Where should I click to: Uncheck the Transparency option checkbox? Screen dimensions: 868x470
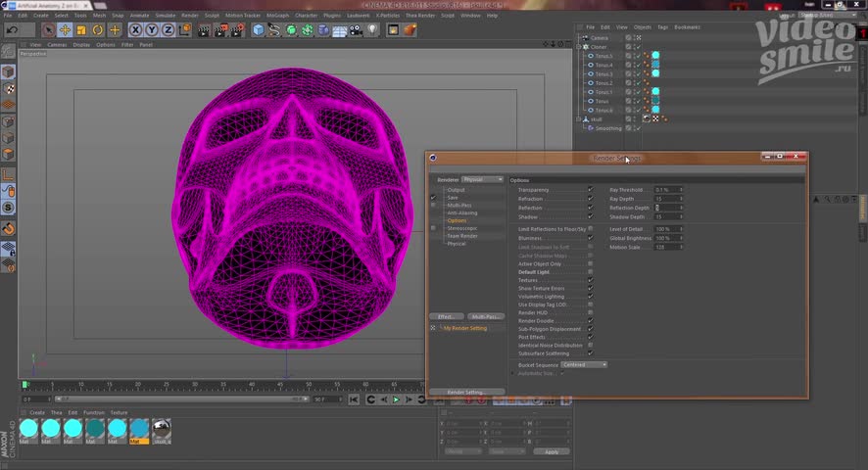point(590,190)
